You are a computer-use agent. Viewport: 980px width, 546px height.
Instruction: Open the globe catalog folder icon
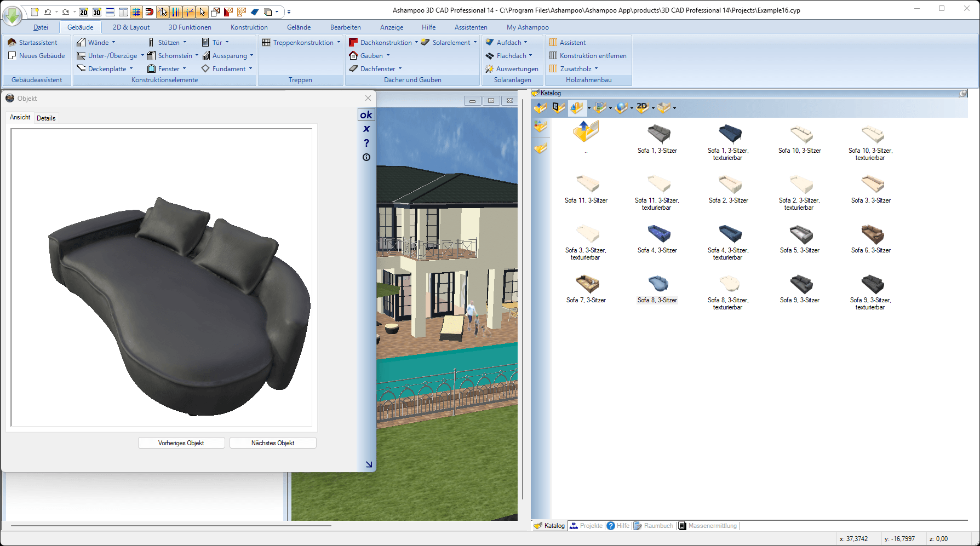(621, 107)
